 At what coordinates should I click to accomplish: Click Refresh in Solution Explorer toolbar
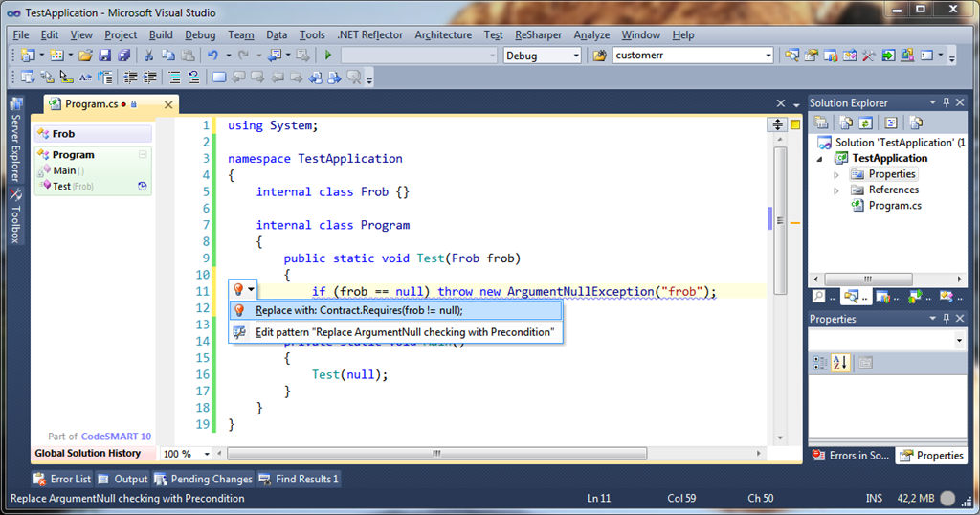coord(865,123)
